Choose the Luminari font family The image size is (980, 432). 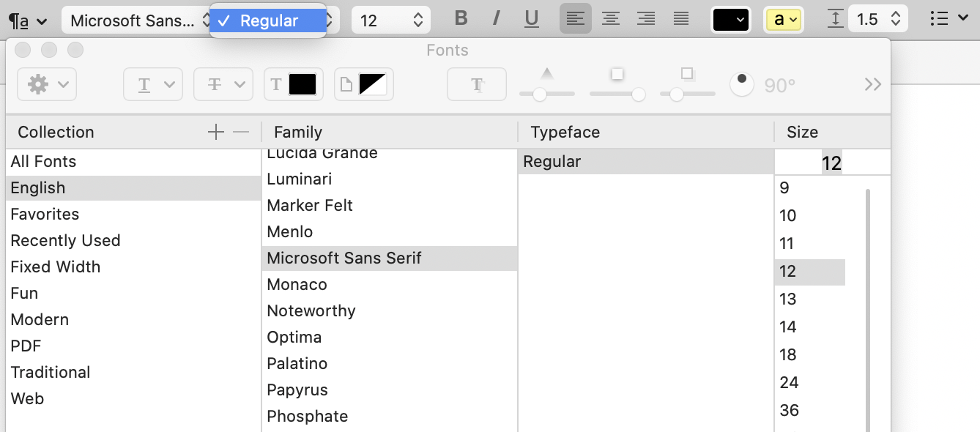390,179
